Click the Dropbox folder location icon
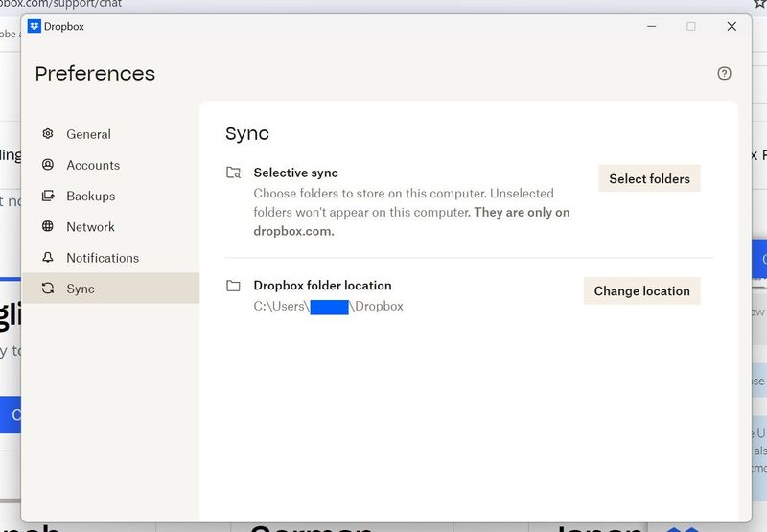 pos(233,286)
